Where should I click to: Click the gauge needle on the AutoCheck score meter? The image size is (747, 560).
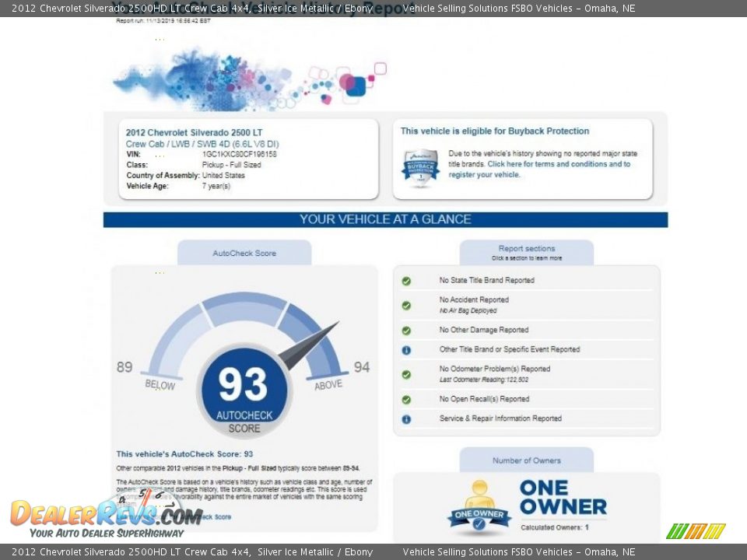(308, 346)
